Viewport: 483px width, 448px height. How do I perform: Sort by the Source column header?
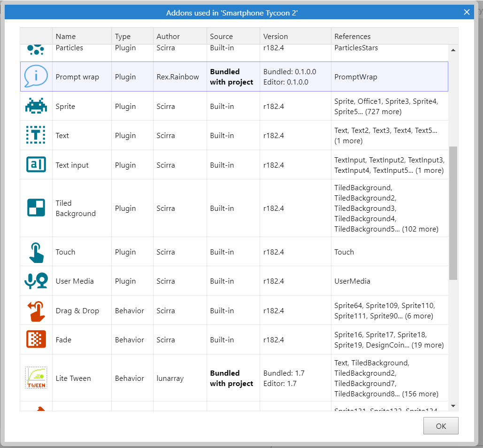(233, 36)
